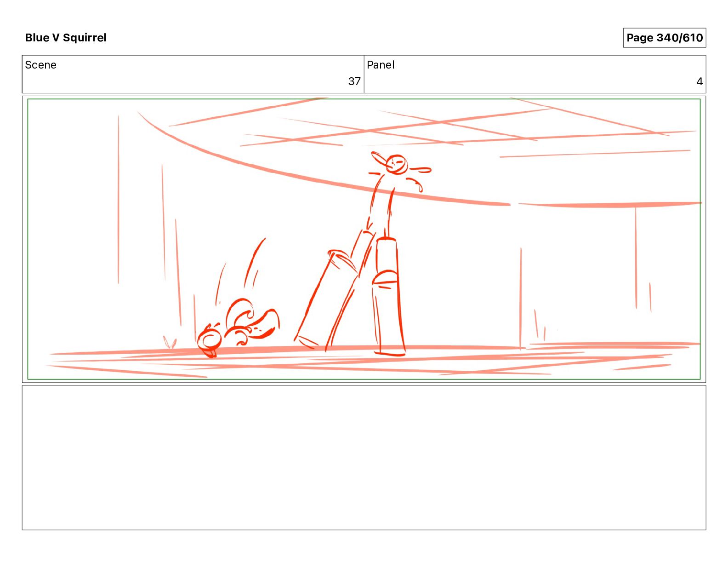
Task: Click the 'Panel' label
Action: 381,65
